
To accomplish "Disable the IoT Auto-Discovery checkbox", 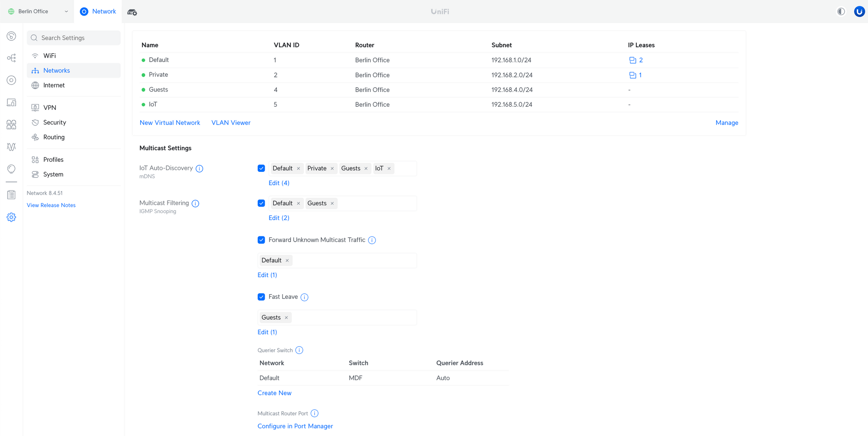I will (261, 168).
